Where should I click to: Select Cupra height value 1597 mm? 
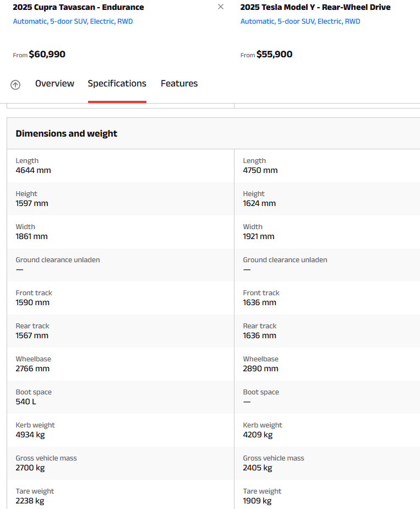[32, 203]
